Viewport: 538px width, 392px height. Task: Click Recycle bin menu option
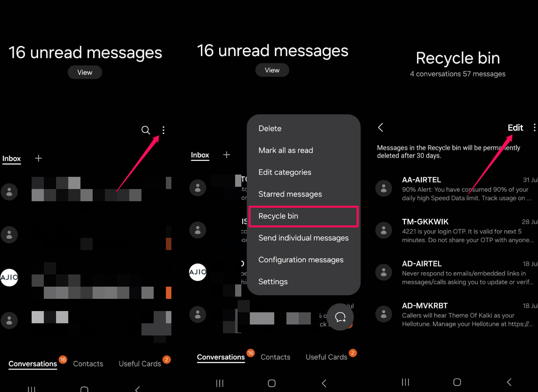coord(278,215)
